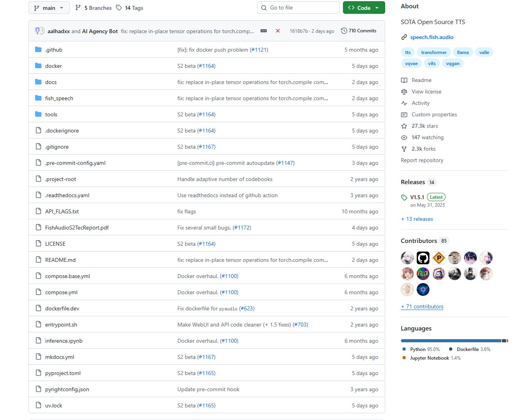Click the pyrightconfig.json file icon
532x420 pixels.
point(38,389)
